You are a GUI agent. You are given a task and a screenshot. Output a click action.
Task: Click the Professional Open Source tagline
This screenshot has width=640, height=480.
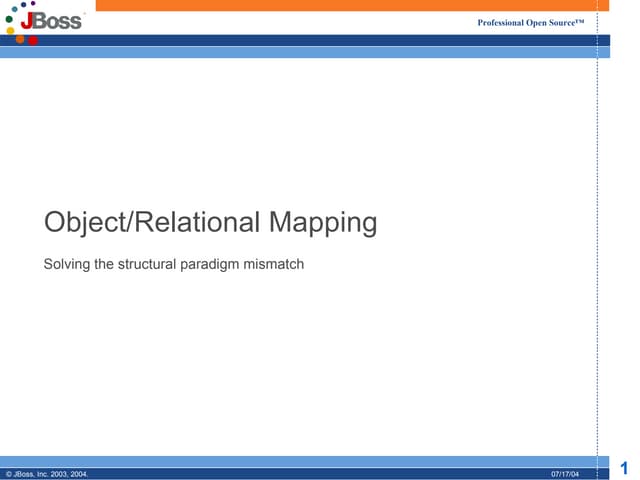point(531,22)
